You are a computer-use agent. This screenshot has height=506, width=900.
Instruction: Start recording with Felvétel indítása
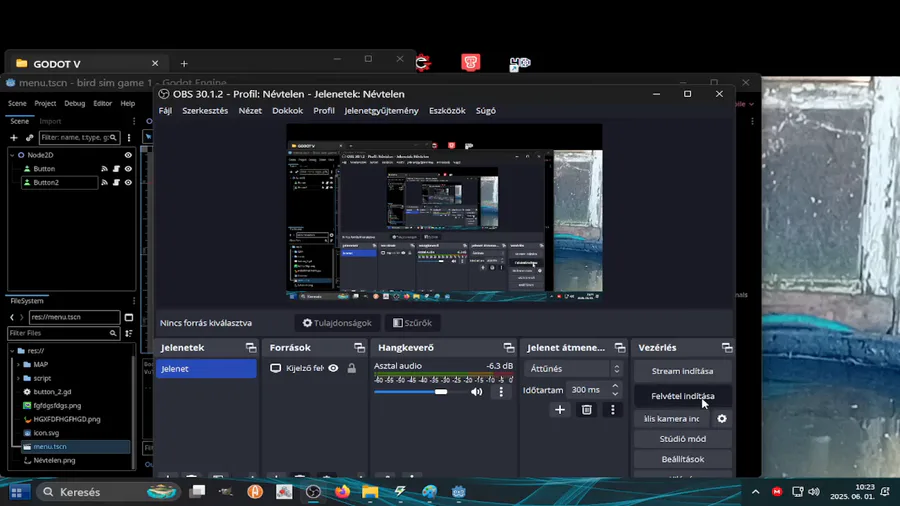point(682,396)
